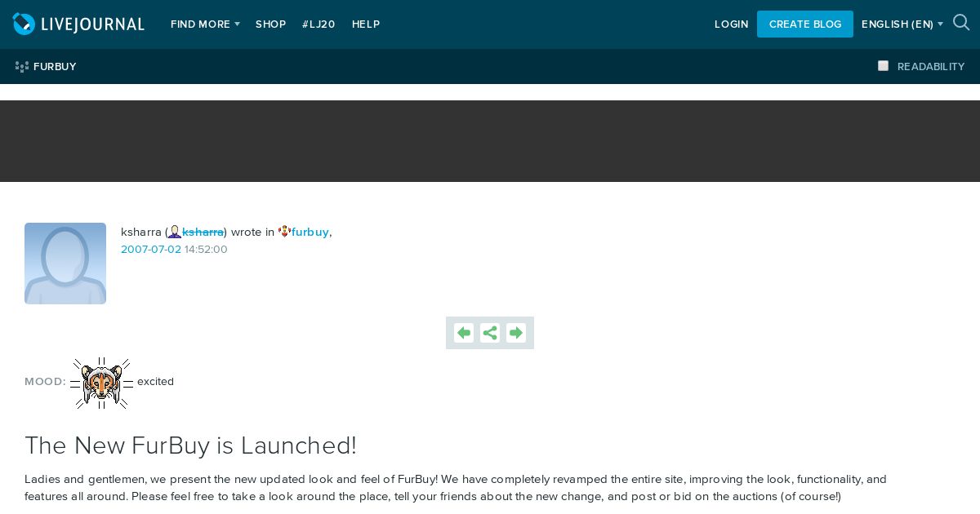Click the MOOD: label
The height and width of the screenshot is (514, 980).
pyautogui.click(x=45, y=381)
